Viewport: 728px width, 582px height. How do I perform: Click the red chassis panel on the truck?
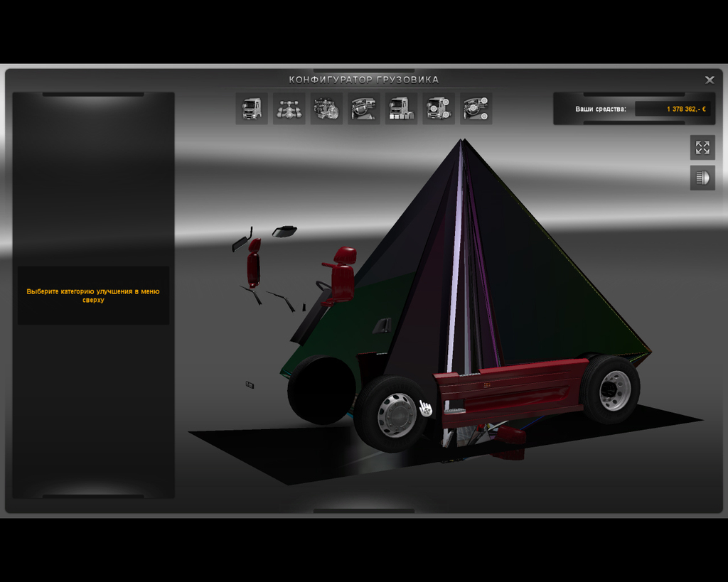point(512,387)
